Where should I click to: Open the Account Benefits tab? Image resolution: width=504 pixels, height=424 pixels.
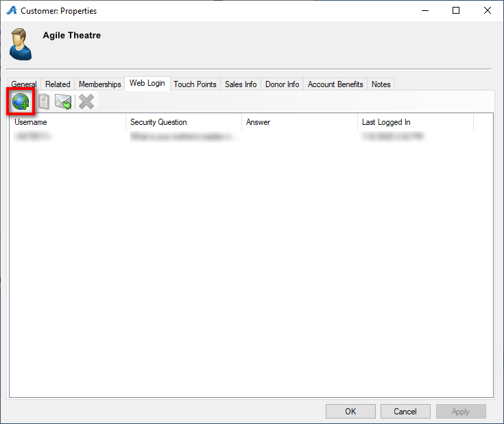point(335,84)
